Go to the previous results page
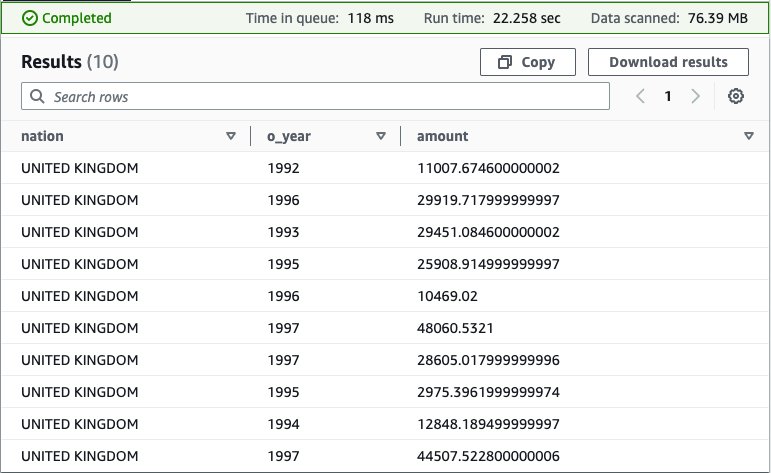Screen dimensions: 771x473 [x=640, y=96]
